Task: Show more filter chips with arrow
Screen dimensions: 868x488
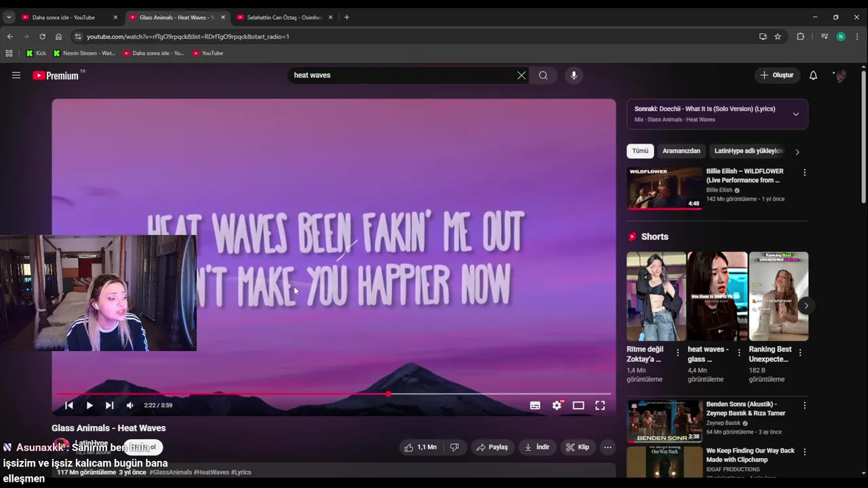Action: click(x=797, y=152)
